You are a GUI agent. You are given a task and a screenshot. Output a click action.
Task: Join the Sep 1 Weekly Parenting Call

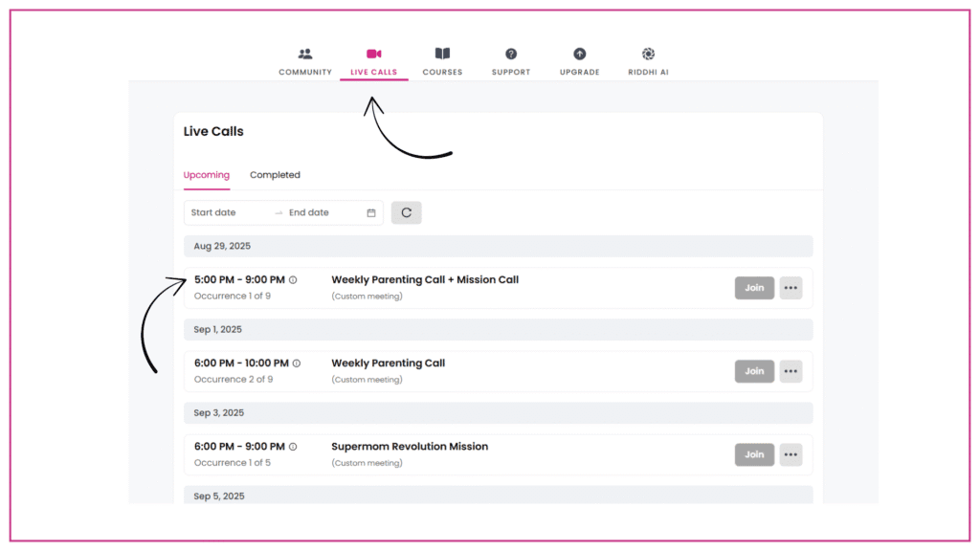754,371
